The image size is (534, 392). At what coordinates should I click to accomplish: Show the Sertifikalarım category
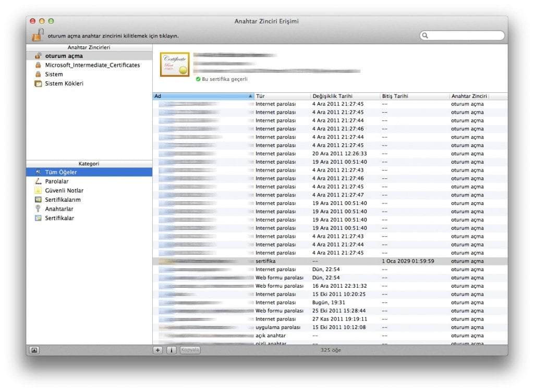(63, 200)
